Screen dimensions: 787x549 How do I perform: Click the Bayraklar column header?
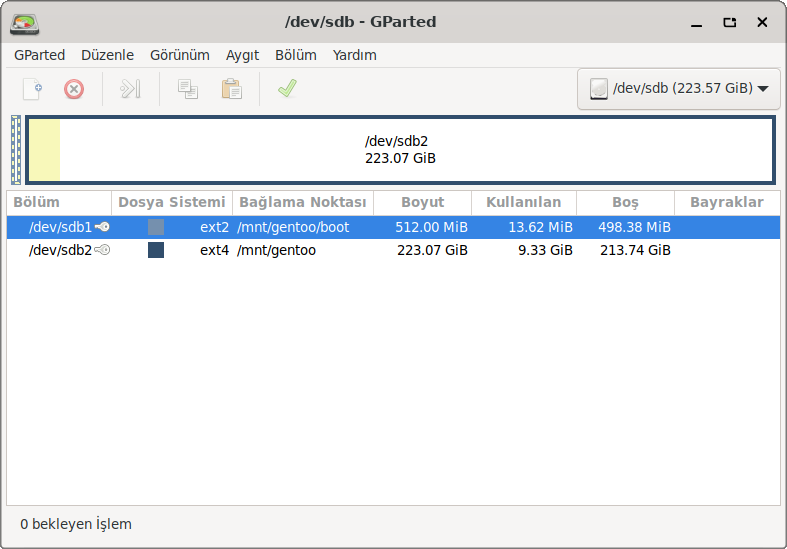(727, 202)
